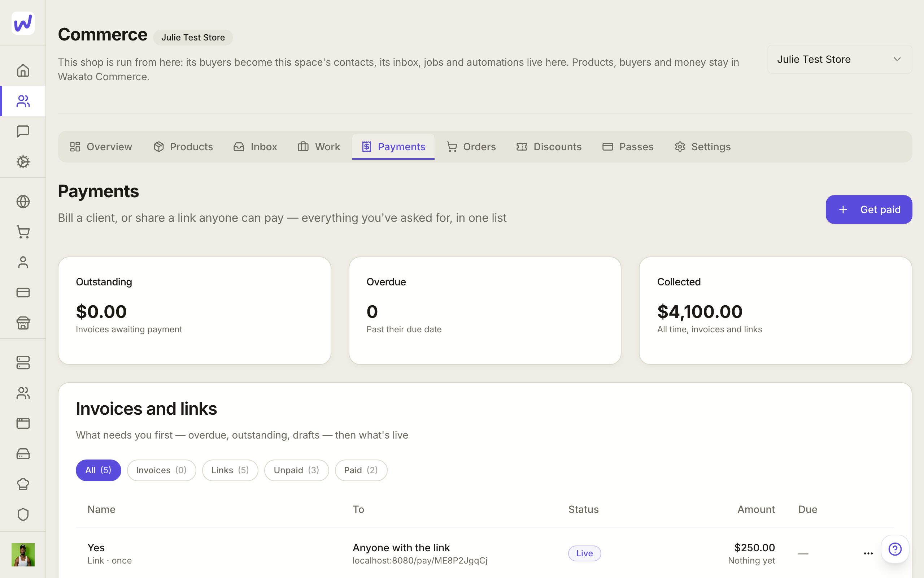The height and width of the screenshot is (578, 924).
Task: Click the Yes link name
Action: coord(96,548)
